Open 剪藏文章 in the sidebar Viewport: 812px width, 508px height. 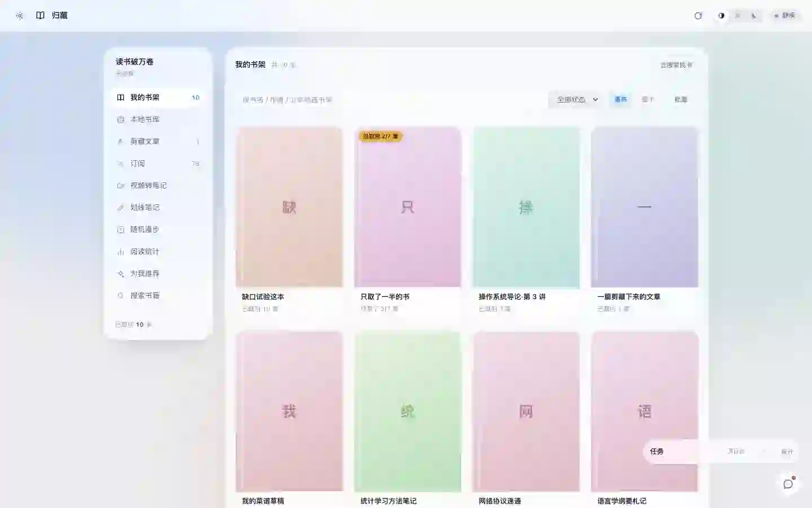click(x=158, y=142)
